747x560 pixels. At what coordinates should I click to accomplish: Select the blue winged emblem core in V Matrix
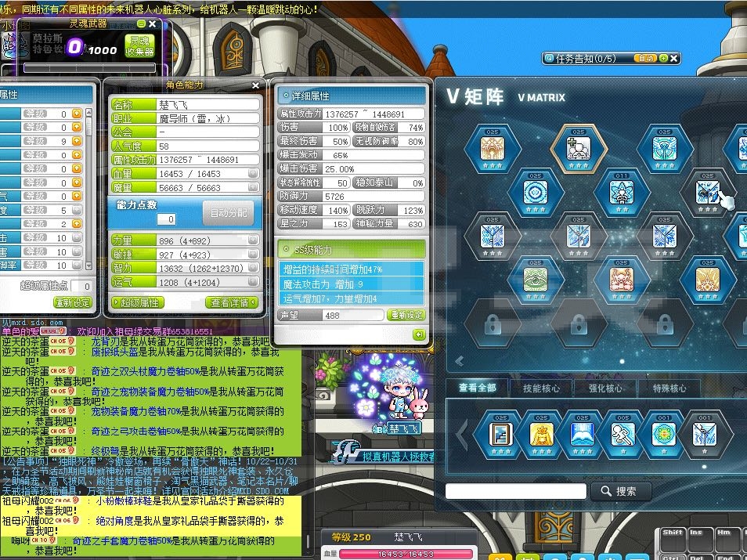click(x=665, y=149)
